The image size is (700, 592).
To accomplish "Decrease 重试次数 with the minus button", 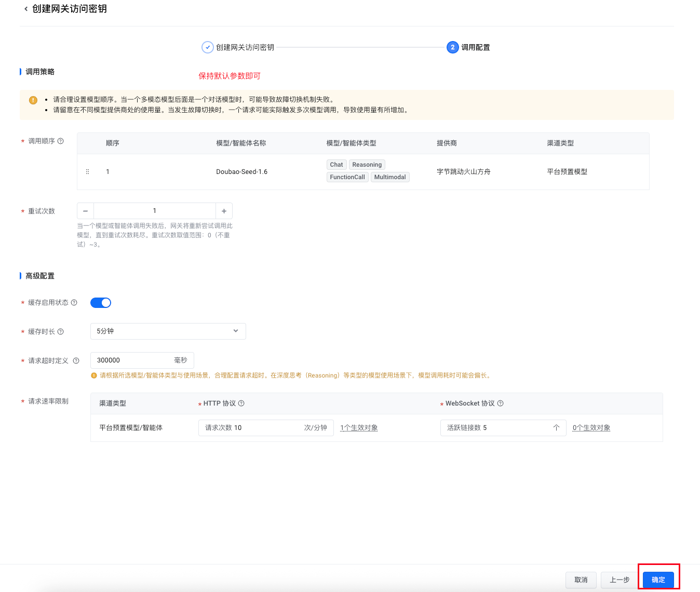I will [86, 211].
